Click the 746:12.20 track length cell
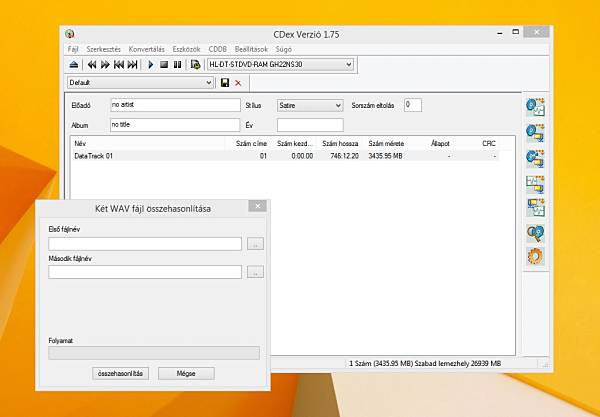Screen dimensions: 600x417 pyautogui.click(x=344, y=156)
